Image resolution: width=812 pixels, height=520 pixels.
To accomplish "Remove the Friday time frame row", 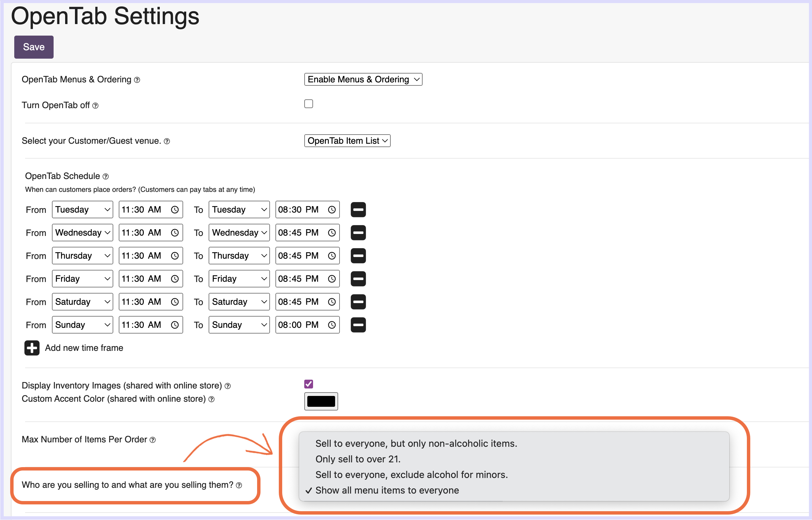I will (358, 279).
